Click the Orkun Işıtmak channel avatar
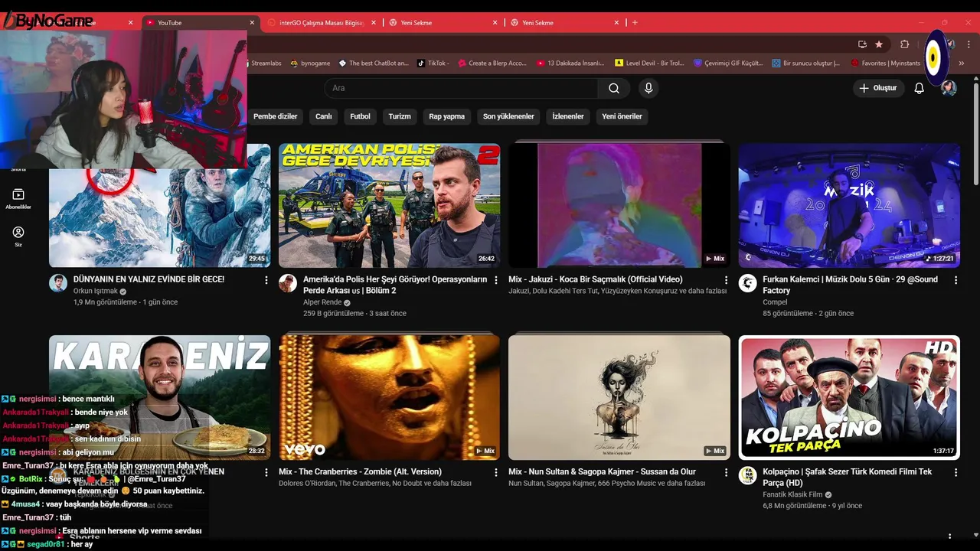Viewport: 980px width, 551px height. point(58,283)
